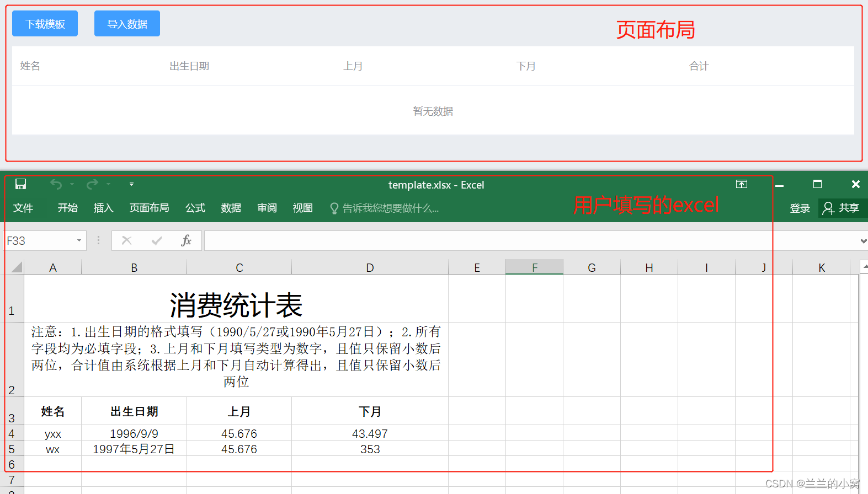Click the vertical scrollbar up arrow
Screen dimensions: 868x494
(x=864, y=267)
